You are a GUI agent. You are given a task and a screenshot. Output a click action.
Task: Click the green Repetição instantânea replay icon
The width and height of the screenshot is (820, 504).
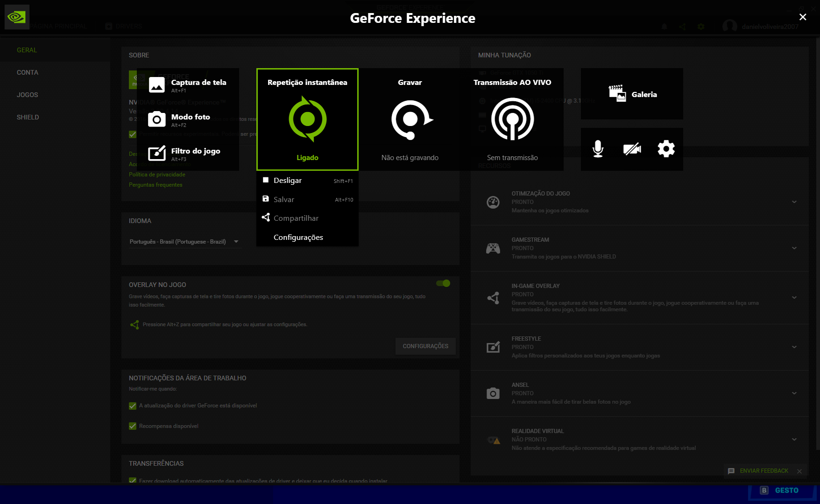(307, 119)
